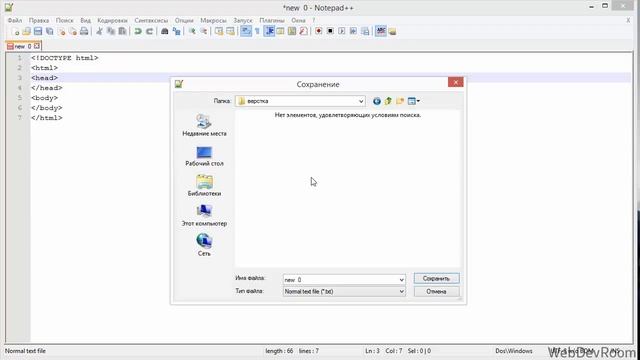Click the Close document toolbar icon

[61, 31]
